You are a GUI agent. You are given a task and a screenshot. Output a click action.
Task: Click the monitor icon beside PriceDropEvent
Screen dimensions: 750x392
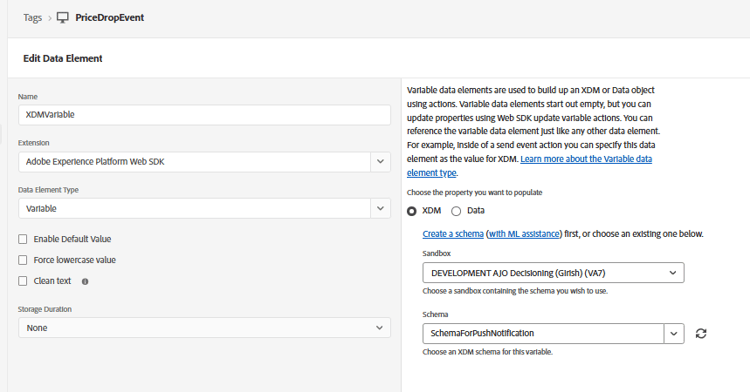click(63, 18)
